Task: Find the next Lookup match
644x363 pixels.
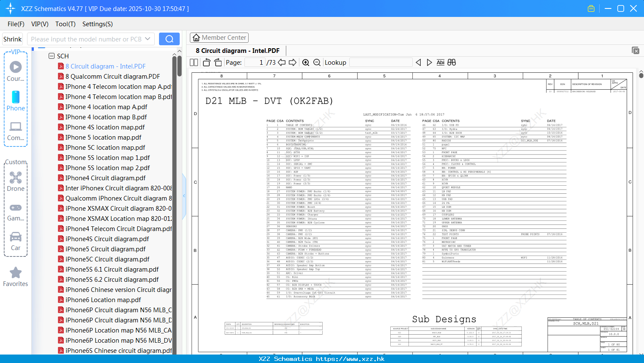Action: 429,63
